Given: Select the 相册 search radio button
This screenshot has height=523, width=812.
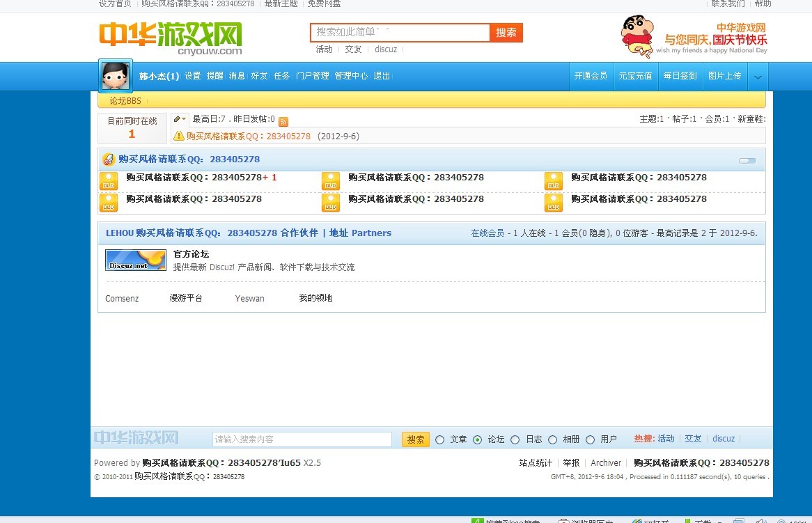Looking at the screenshot, I should point(552,439).
